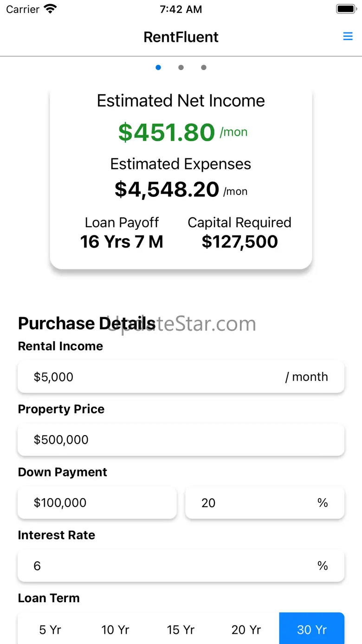Tap the RentFluent title

pyautogui.click(x=181, y=37)
